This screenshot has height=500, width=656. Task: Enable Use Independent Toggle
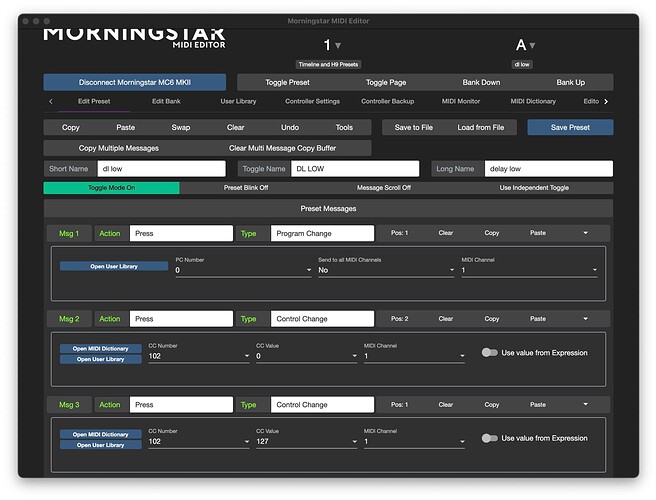tap(534, 188)
